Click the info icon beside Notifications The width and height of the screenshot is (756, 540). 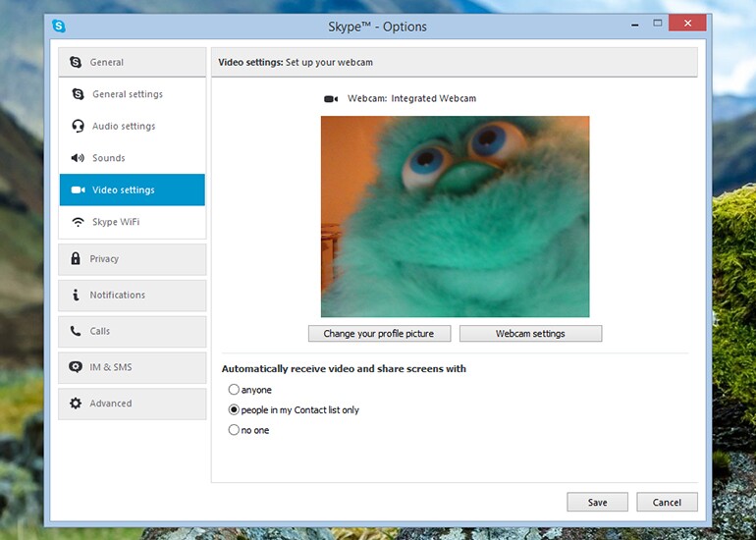click(x=76, y=295)
